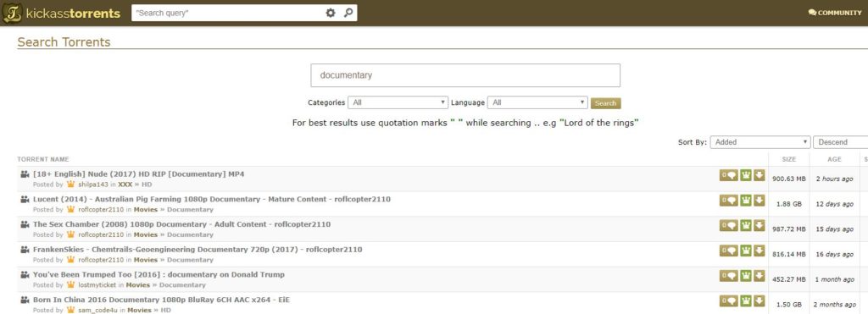Click video icon beside FrankenSkies title

pos(25,250)
